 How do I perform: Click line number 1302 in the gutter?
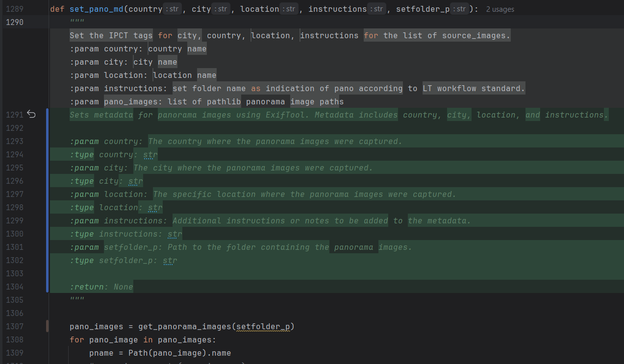point(15,260)
